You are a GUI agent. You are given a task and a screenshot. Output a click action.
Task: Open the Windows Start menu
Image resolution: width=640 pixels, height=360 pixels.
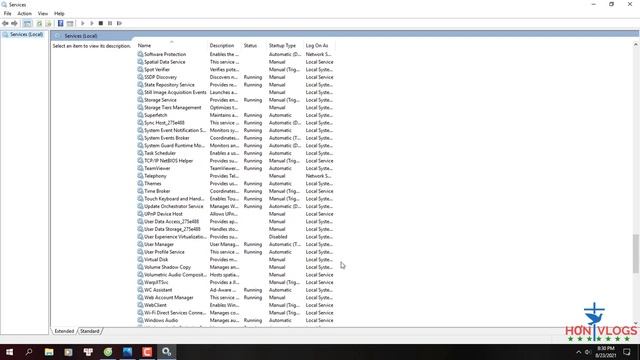[9, 352]
